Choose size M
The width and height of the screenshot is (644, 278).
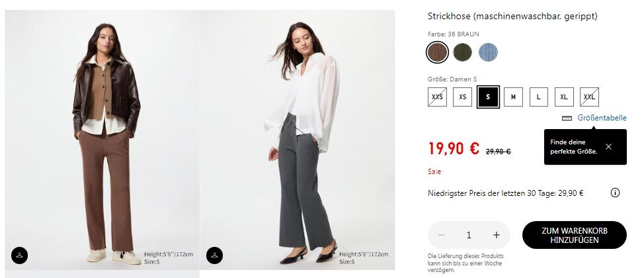[513, 97]
